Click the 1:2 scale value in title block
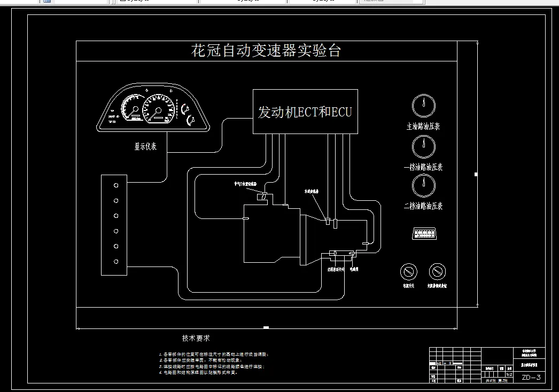This screenshot has height=392, width=559. (508, 375)
